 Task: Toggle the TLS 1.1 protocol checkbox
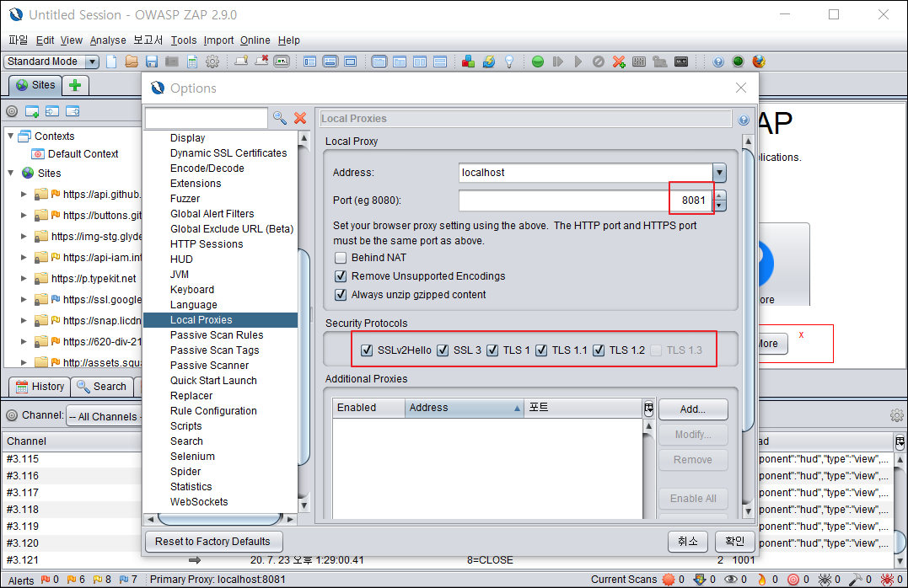click(541, 350)
